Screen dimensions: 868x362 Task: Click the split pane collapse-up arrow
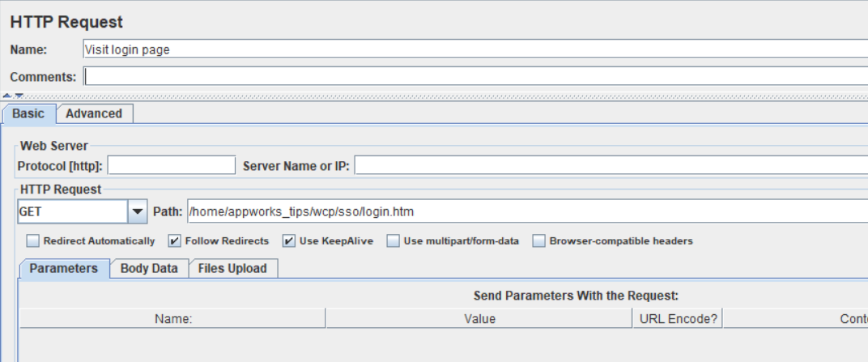tap(7, 96)
